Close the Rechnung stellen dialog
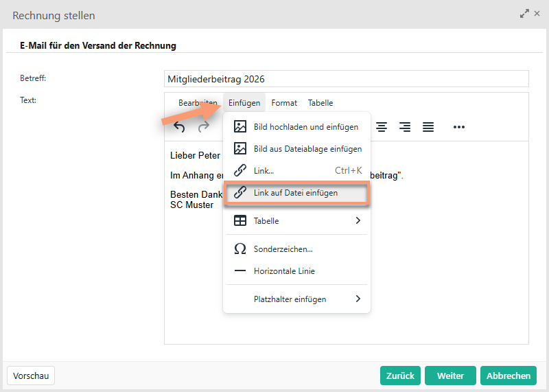This screenshot has height=392, width=549. pos(537,14)
